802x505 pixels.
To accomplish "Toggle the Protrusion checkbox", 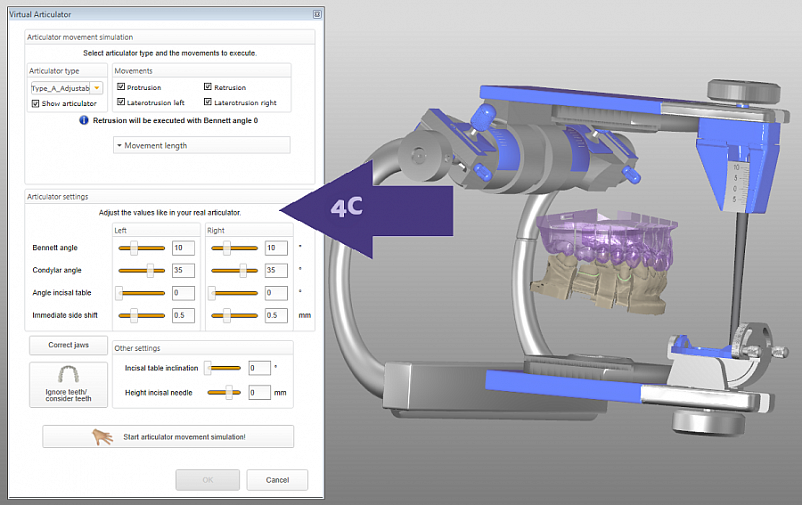I will (121, 87).
